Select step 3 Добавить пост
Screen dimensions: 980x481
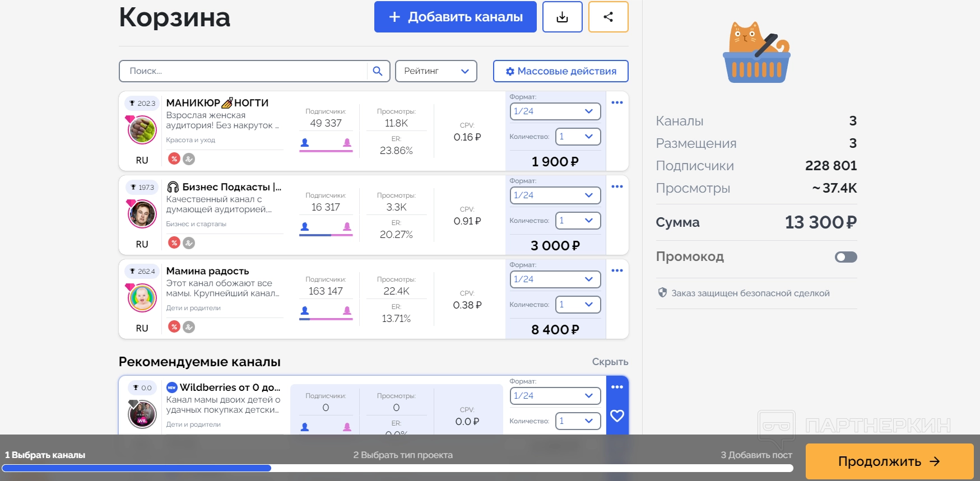click(x=756, y=455)
